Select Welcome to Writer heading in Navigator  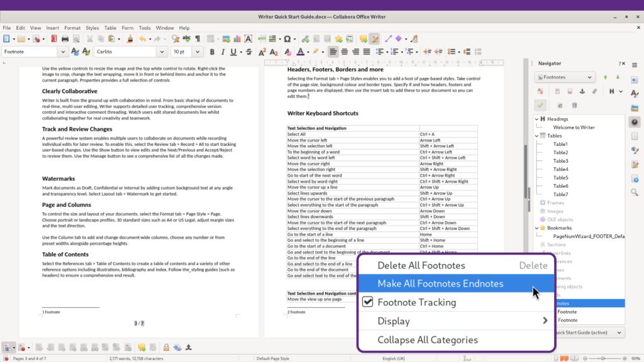point(574,127)
